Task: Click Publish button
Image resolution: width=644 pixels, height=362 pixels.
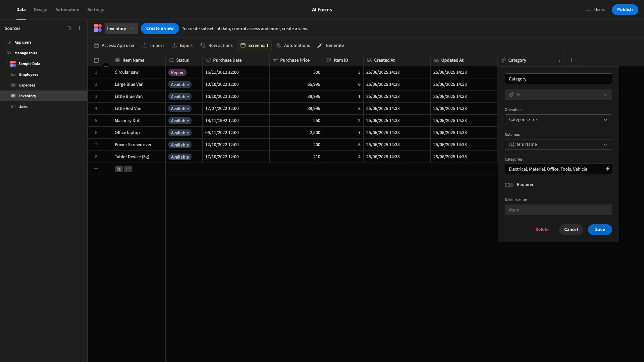Action: pos(625,10)
